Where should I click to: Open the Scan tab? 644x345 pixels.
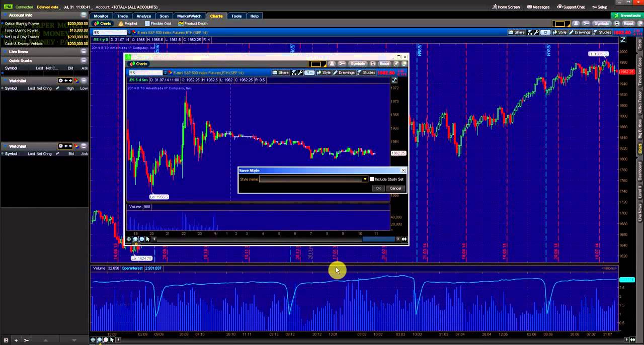164,16
